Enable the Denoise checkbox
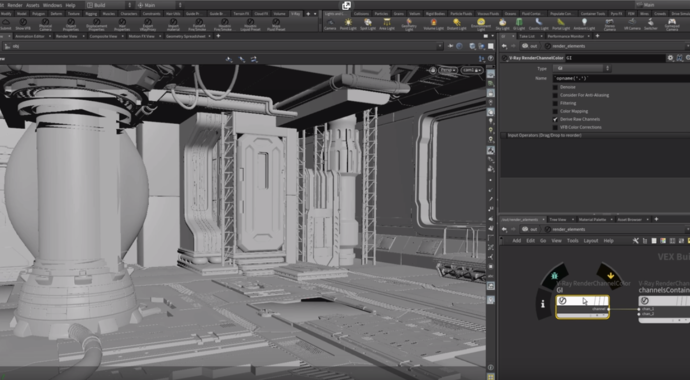 (x=555, y=87)
